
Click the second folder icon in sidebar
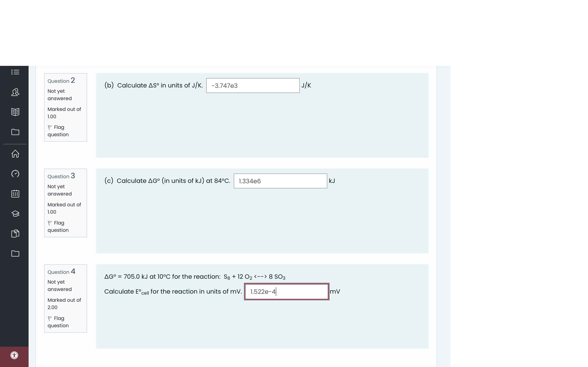coord(15,253)
